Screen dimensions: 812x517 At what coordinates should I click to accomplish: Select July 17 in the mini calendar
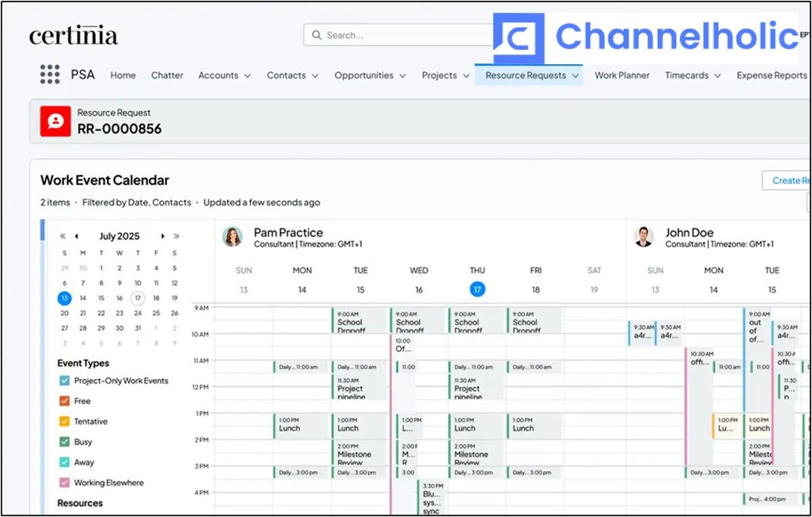137,298
